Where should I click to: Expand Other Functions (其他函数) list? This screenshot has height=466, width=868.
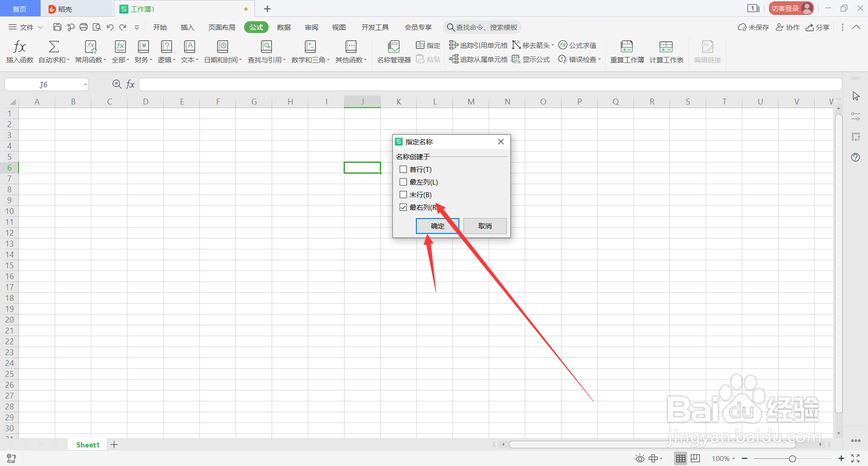click(351, 52)
